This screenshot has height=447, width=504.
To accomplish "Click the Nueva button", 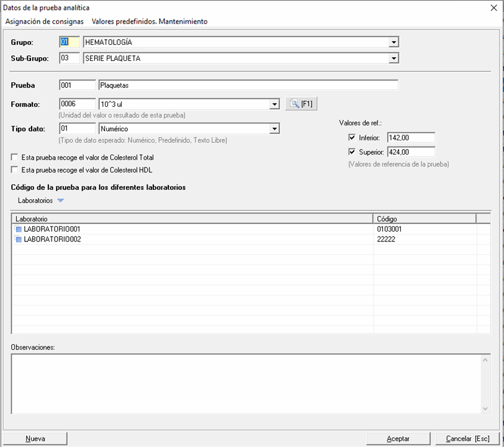I will coord(35,438).
